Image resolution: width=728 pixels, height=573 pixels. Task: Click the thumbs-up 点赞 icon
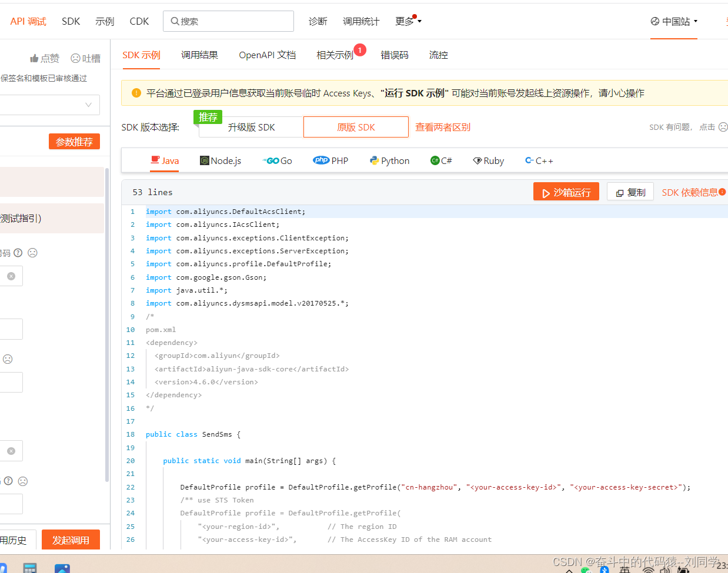[x=34, y=58]
